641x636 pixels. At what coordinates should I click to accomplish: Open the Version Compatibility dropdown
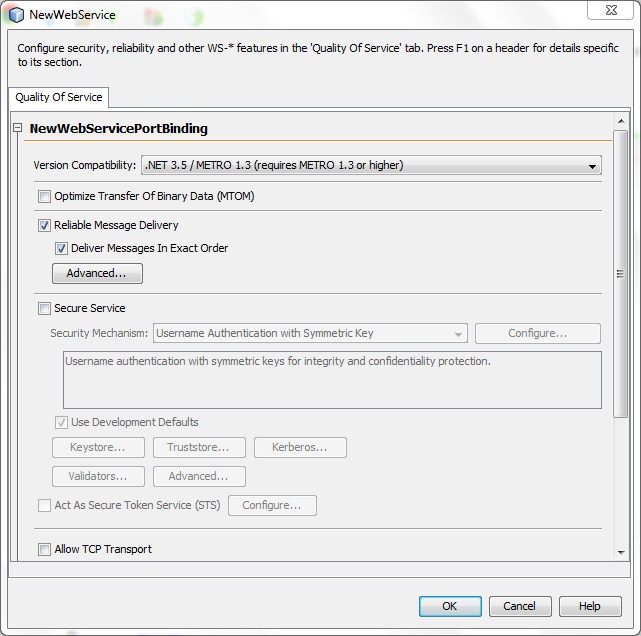(371, 165)
